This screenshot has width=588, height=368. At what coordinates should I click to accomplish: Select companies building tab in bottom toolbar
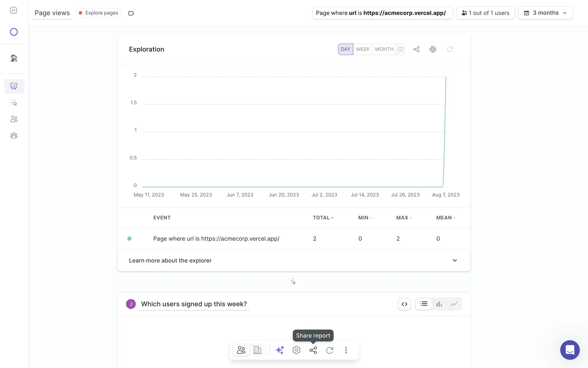(258, 350)
